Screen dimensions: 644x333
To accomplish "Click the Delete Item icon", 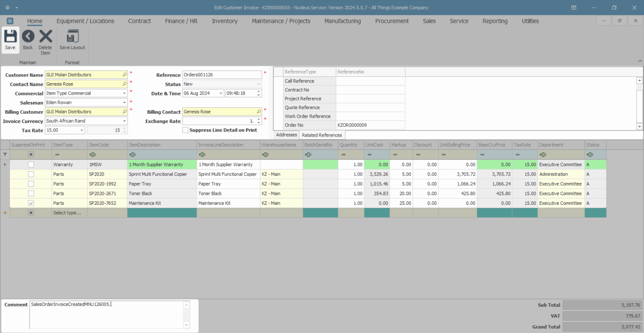I will coord(45,36).
